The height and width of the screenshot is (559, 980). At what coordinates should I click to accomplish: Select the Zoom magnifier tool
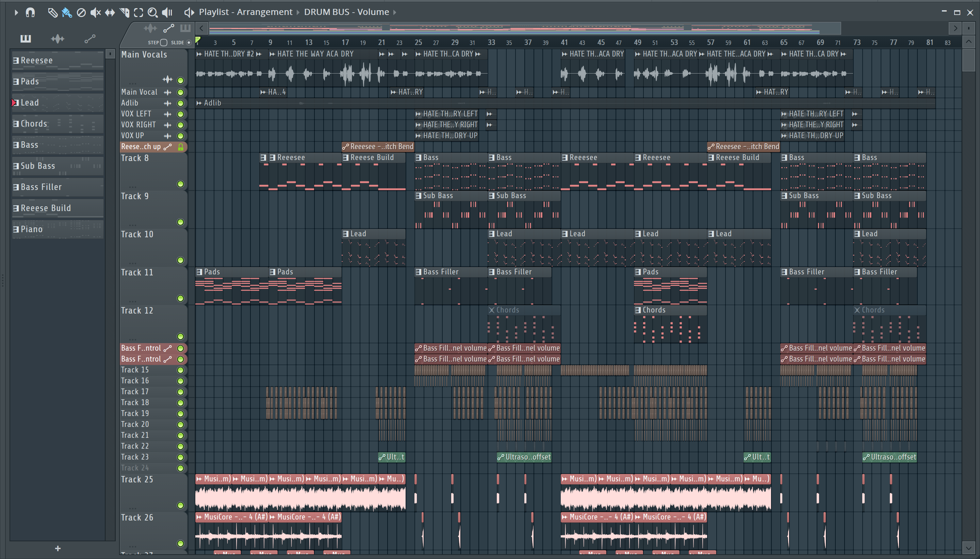(153, 13)
